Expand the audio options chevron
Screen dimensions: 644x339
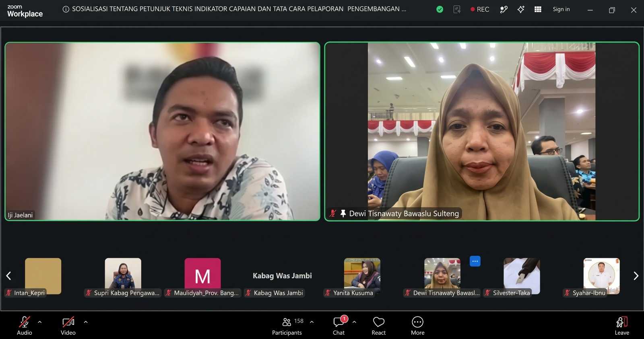(39, 322)
